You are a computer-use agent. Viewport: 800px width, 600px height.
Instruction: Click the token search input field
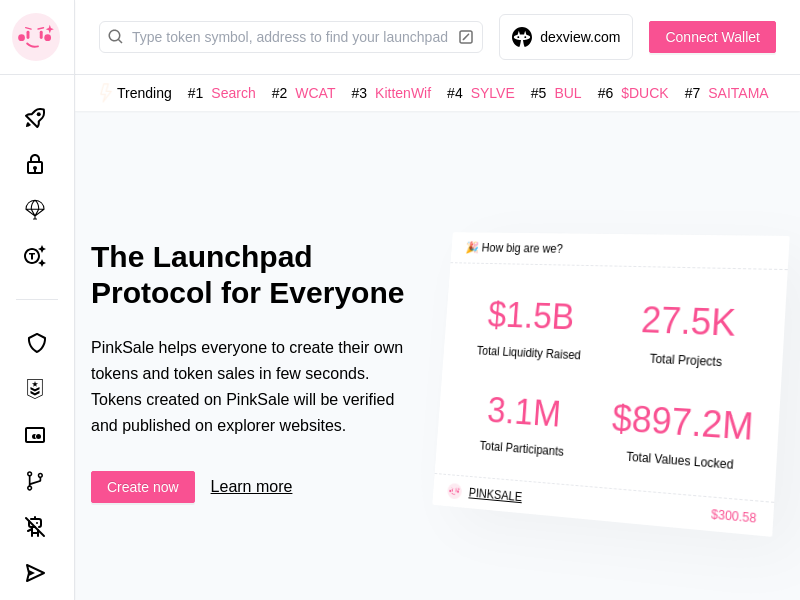coord(290,36)
